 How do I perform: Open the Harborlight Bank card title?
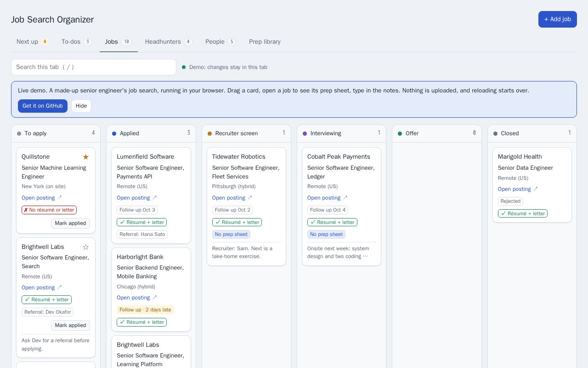[140, 257]
